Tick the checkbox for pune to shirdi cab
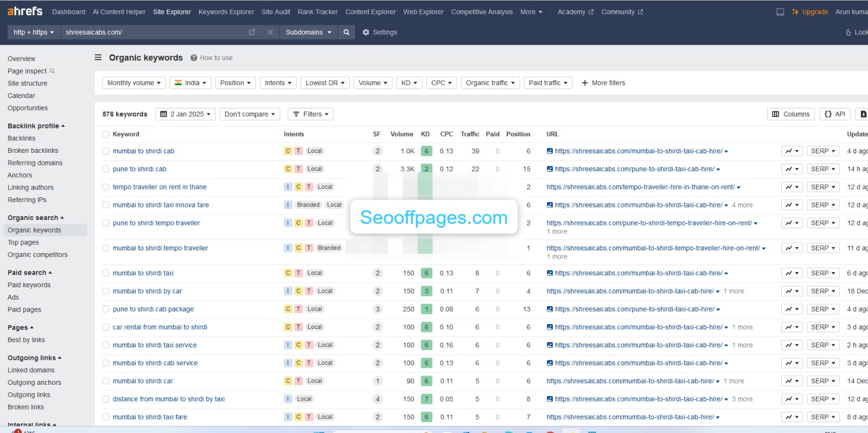The width and height of the screenshot is (868, 433). point(106,169)
